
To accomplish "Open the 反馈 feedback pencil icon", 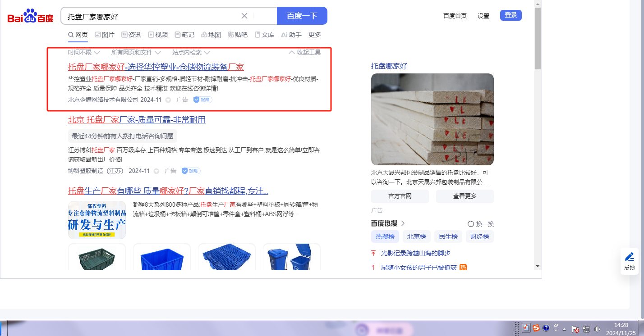I will (x=630, y=257).
